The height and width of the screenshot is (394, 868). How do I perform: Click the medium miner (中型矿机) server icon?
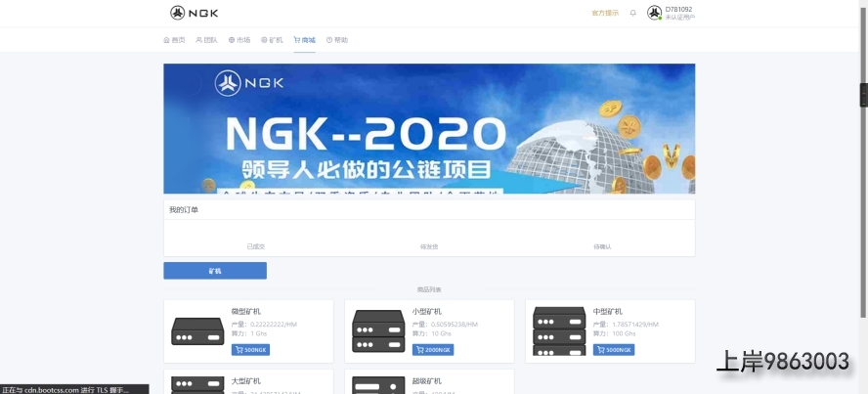coord(559,330)
